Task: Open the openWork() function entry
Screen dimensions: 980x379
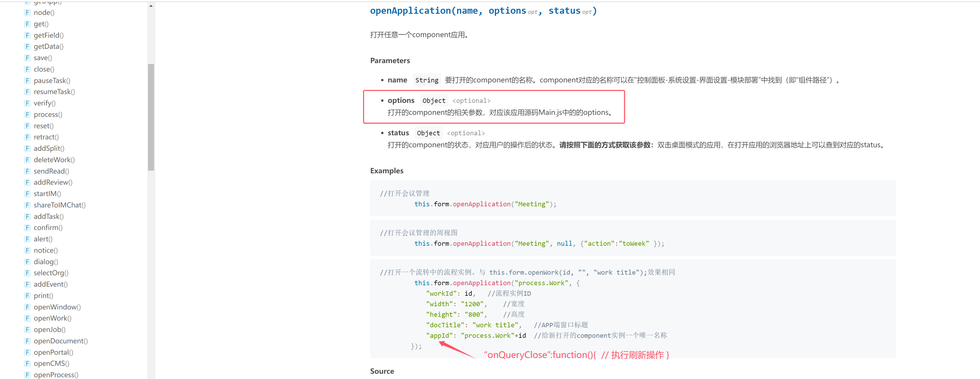Action: pos(53,318)
